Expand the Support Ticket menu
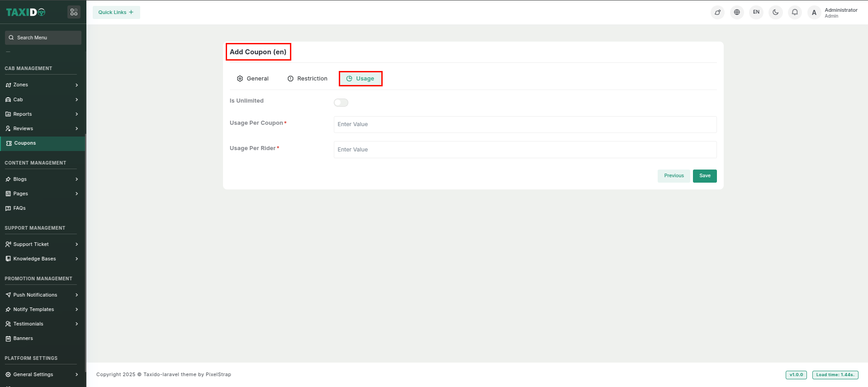This screenshot has height=387, width=868. click(41, 244)
